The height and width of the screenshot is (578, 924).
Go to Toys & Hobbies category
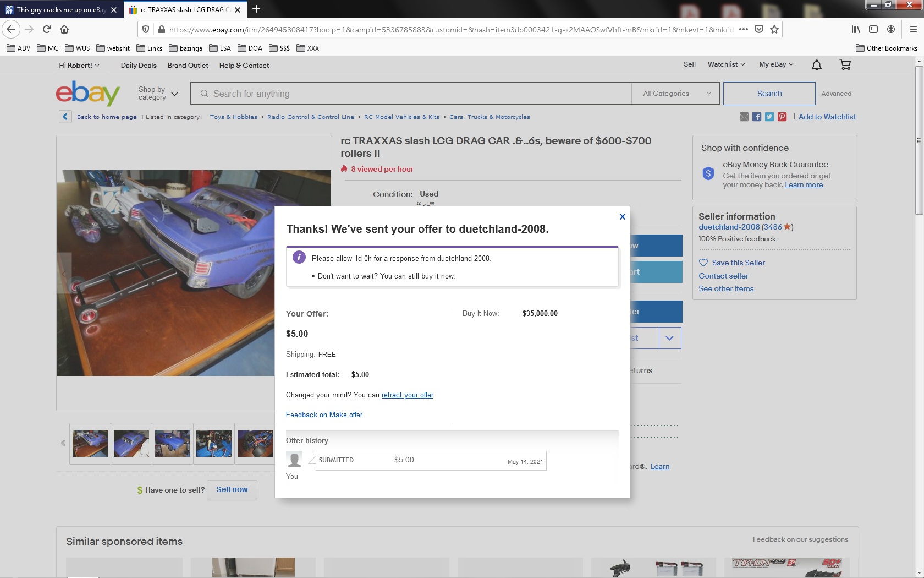[234, 117]
